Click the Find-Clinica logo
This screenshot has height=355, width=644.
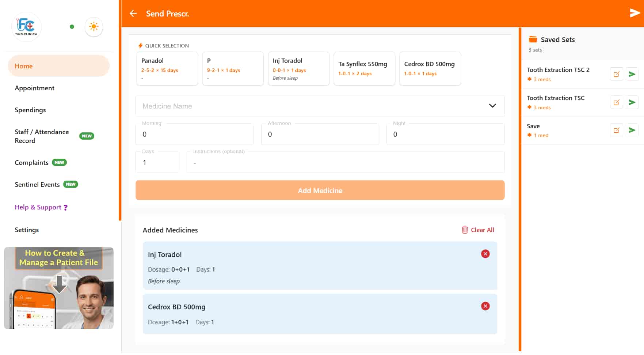pos(26,26)
